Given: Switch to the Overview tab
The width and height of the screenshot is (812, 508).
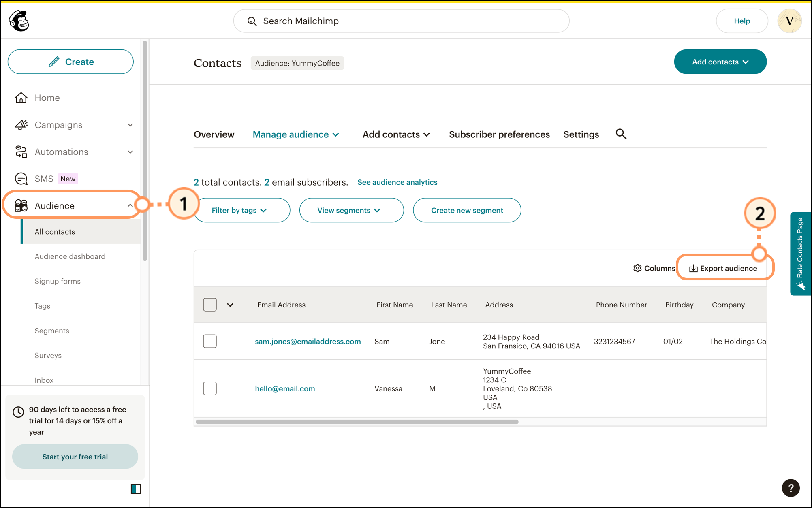Looking at the screenshot, I should click(214, 134).
